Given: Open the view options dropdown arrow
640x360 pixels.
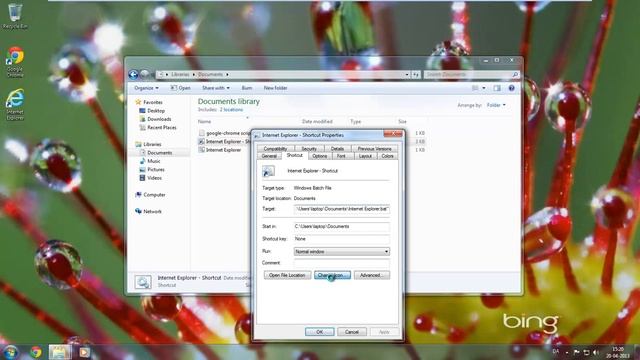Looking at the screenshot, I should tap(484, 88).
